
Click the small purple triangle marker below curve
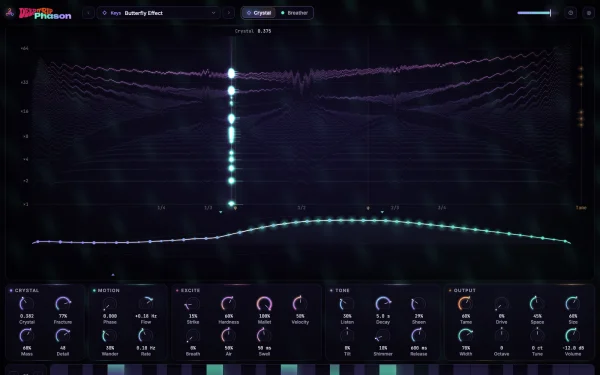coord(113,275)
